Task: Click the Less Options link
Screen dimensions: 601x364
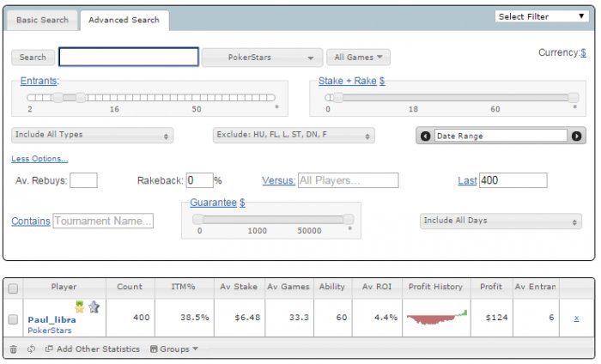Action: pyautogui.click(x=39, y=159)
